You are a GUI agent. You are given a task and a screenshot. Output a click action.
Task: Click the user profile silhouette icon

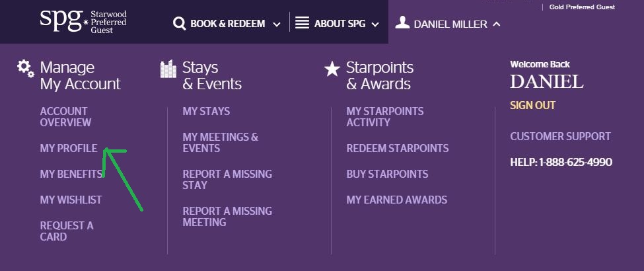coord(402,22)
